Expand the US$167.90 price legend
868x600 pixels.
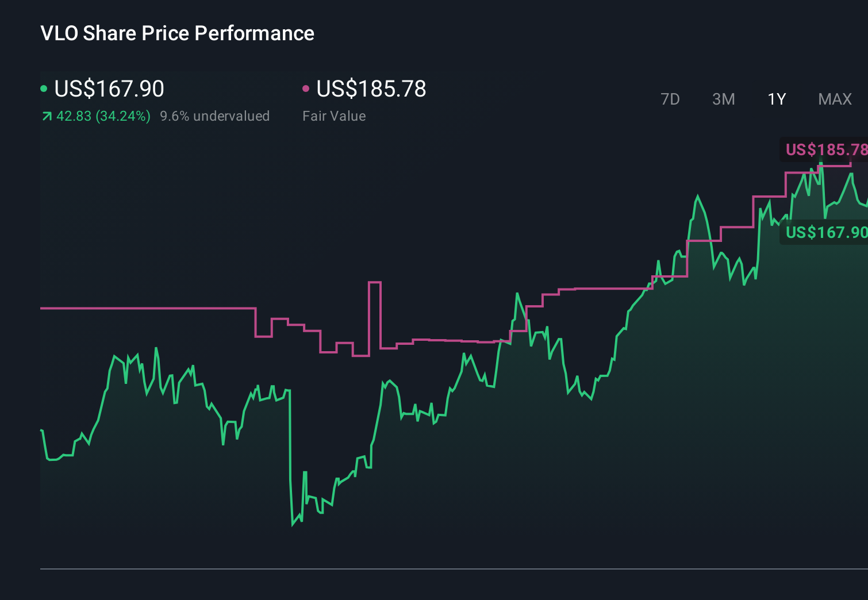(109, 88)
